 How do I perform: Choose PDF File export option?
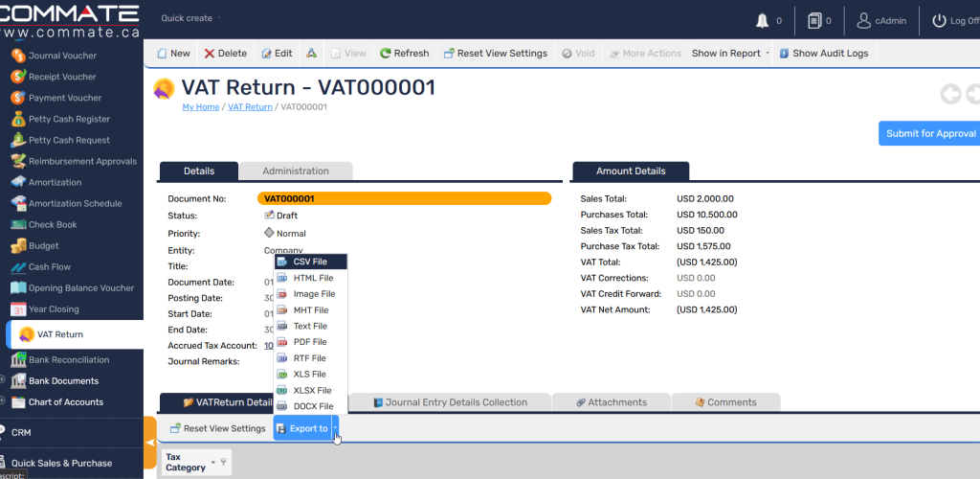(311, 342)
